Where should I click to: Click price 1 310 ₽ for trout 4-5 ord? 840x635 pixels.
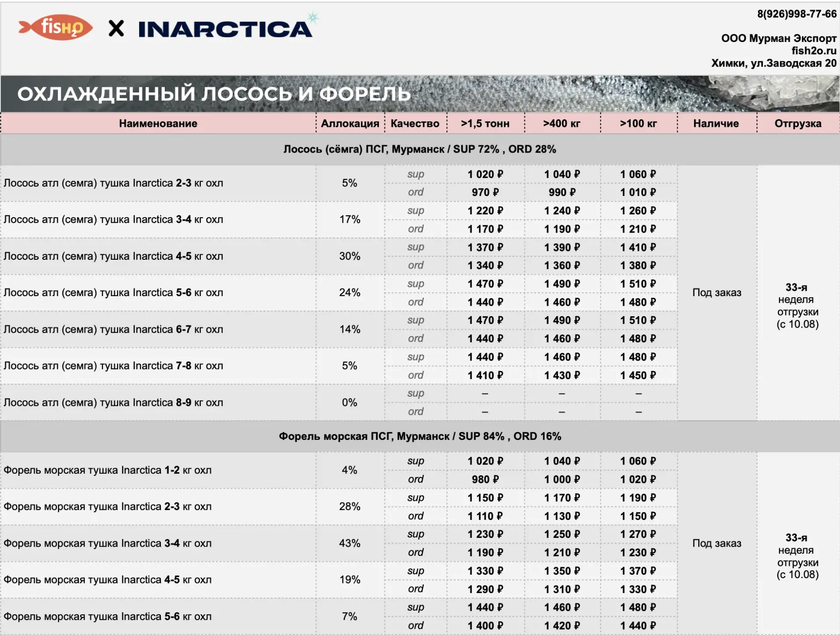pyautogui.click(x=562, y=589)
